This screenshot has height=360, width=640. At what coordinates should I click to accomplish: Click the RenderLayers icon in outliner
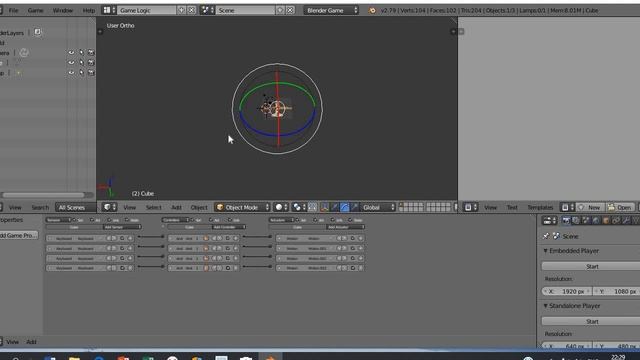pyautogui.click(x=37, y=32)
